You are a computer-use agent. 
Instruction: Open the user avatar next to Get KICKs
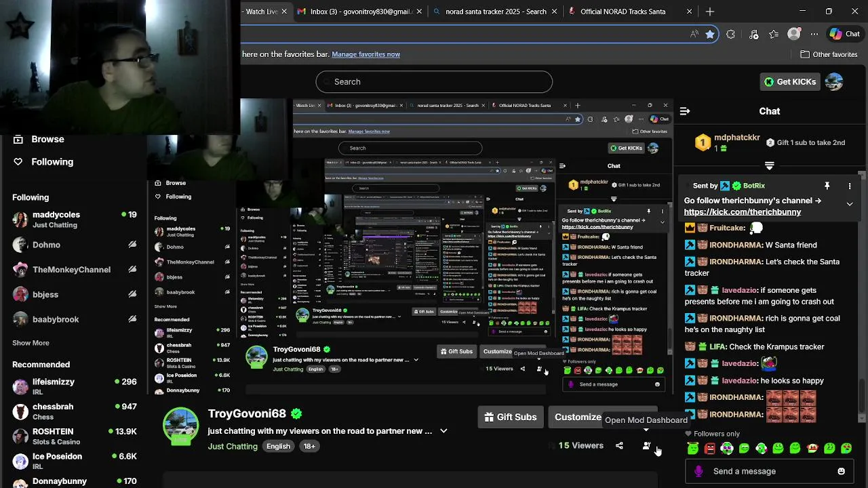point(834,82)
